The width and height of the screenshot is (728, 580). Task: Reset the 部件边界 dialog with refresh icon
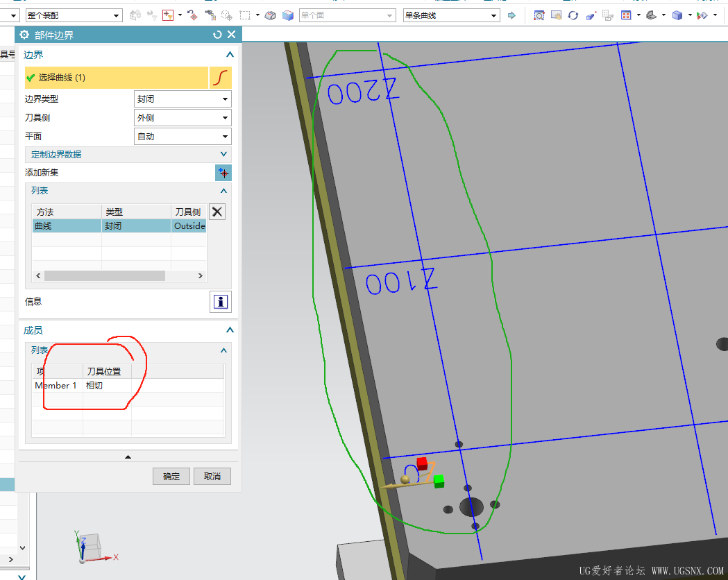217,35
